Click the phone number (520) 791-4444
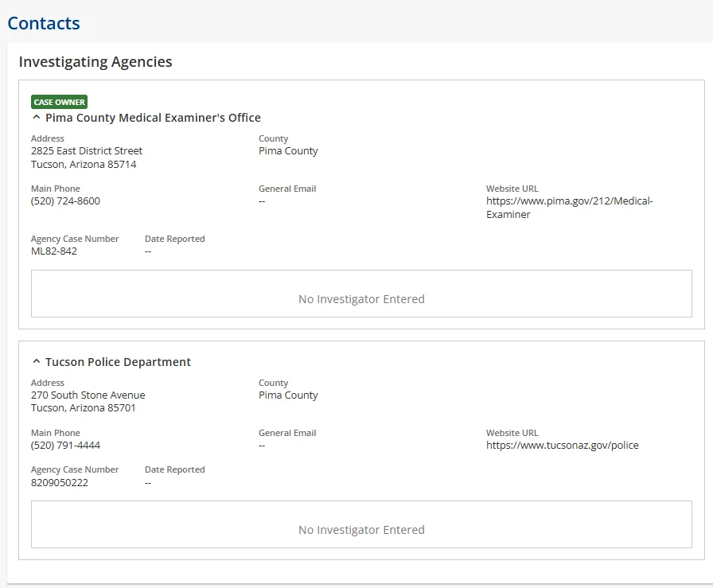Viewport: 713px width, 588px height. click(x=65, y=446)
